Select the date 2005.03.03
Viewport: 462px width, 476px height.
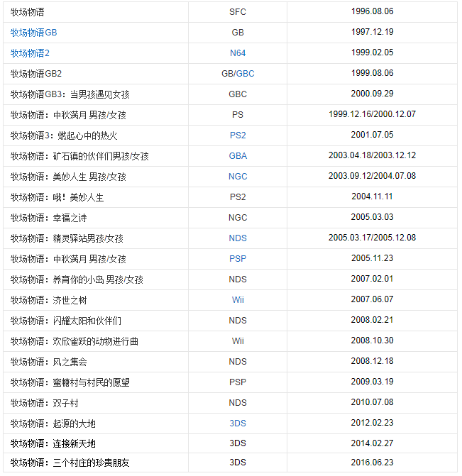coord(372,217)
